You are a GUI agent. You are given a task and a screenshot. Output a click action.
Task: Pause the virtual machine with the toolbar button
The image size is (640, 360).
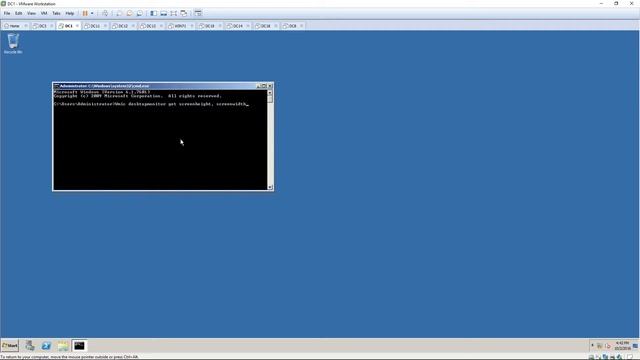(x=85, y=13)
